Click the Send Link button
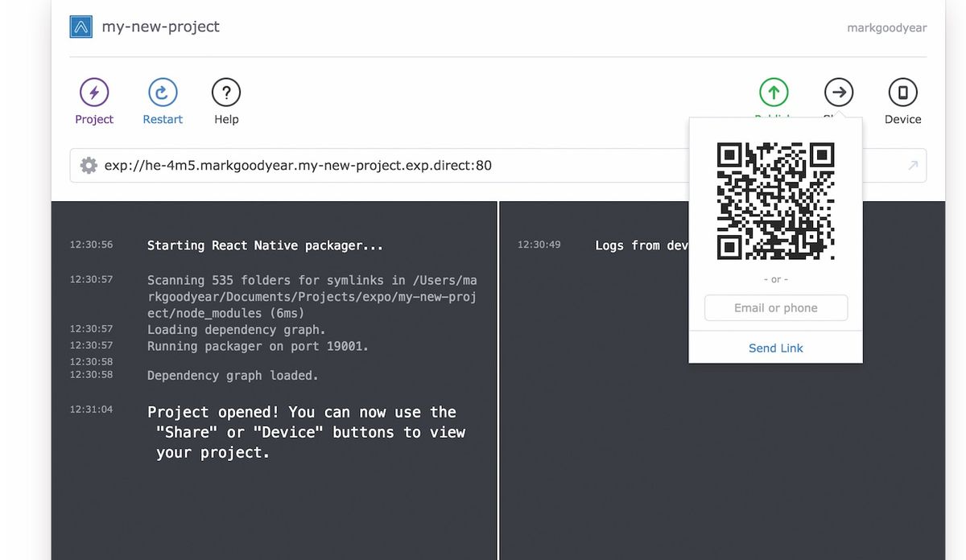 coord(775,348)
